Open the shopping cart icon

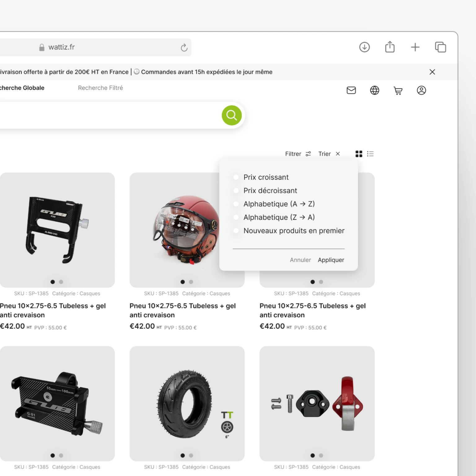click(x=398, y=90)
